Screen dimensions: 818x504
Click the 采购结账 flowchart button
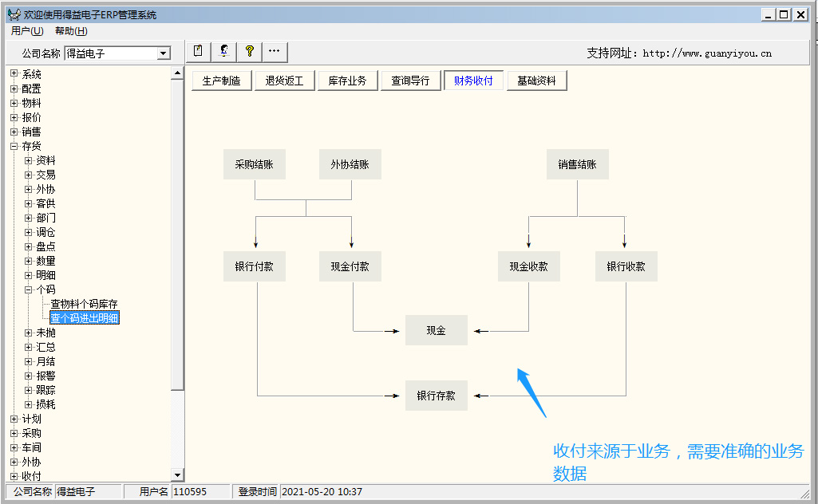coord(254,165)
